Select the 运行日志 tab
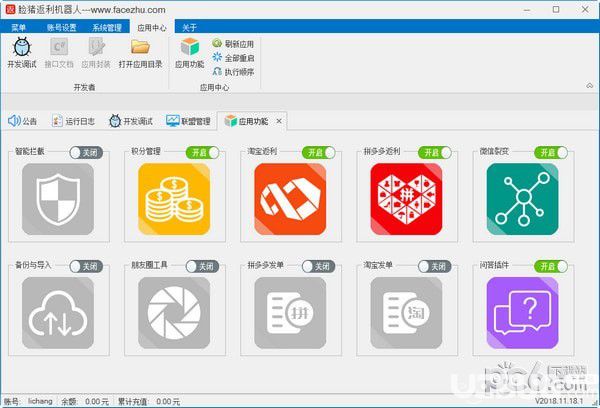The height and width of the screenshot is (408, 600). 73,121
